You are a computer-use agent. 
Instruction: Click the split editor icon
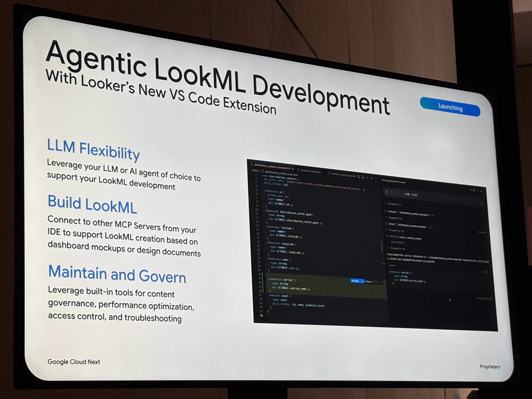363,177
